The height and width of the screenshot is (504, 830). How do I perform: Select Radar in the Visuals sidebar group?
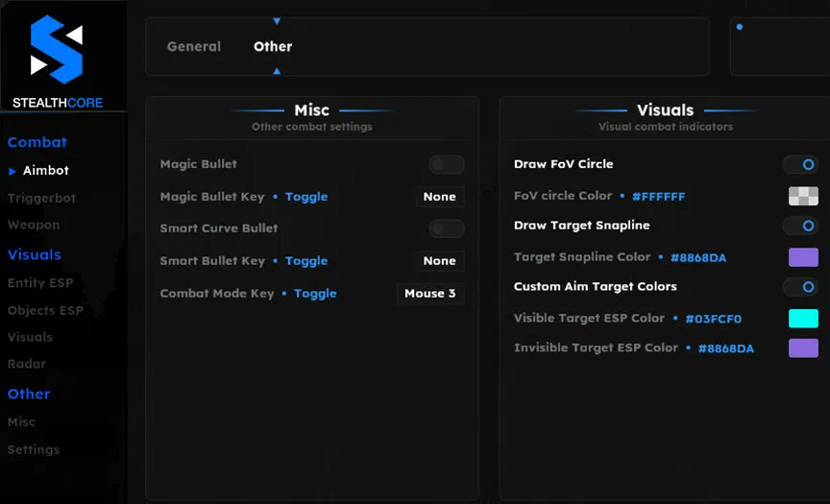point(27,364)
